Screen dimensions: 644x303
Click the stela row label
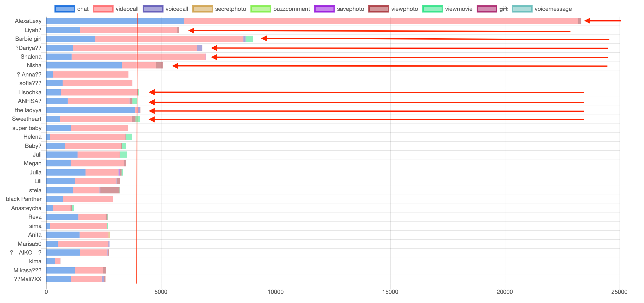pos(35,190)
